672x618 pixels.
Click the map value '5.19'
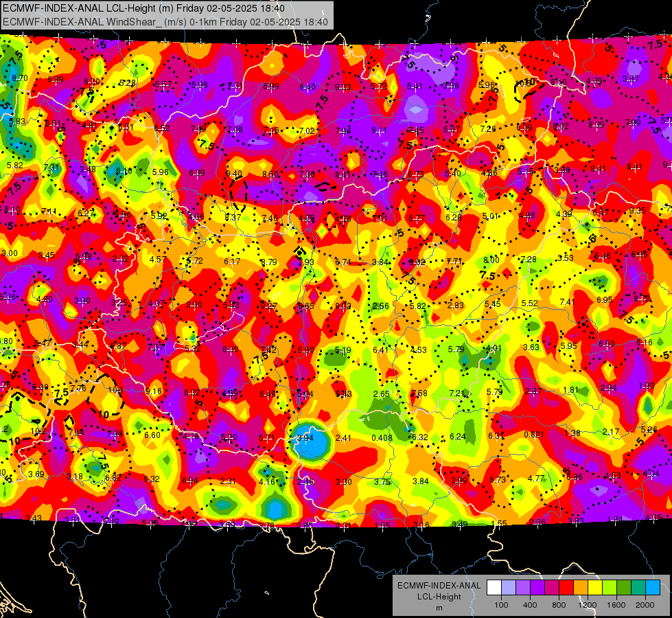[x=343, y=350]
